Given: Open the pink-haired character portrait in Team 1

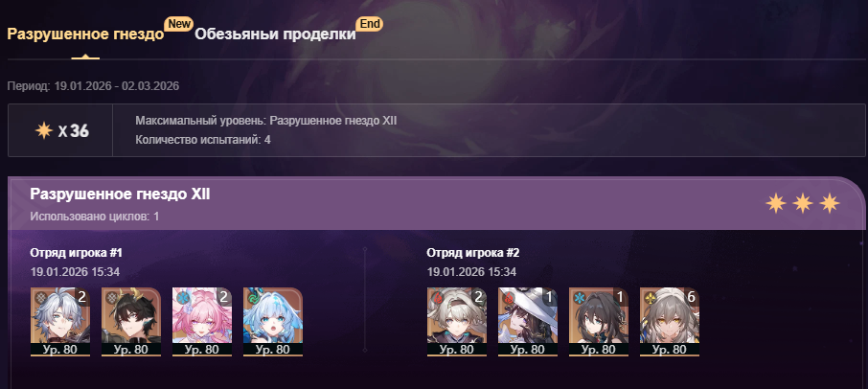Looking at the screenshot, I should tap(202, 322).
